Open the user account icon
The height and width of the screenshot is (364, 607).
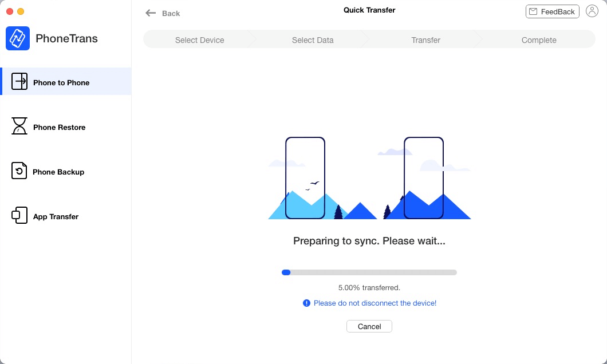592,11
